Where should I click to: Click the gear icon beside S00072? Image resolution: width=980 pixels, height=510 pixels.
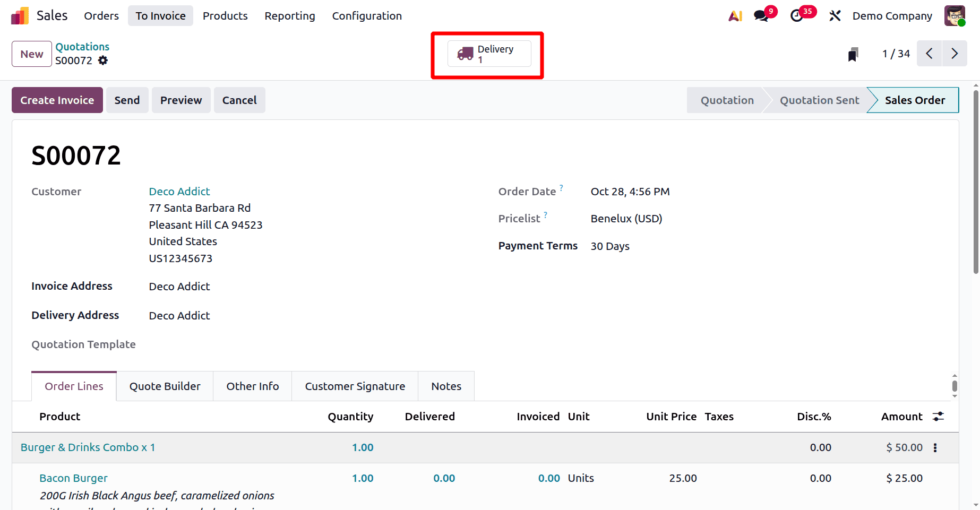(x=102, y=60)
